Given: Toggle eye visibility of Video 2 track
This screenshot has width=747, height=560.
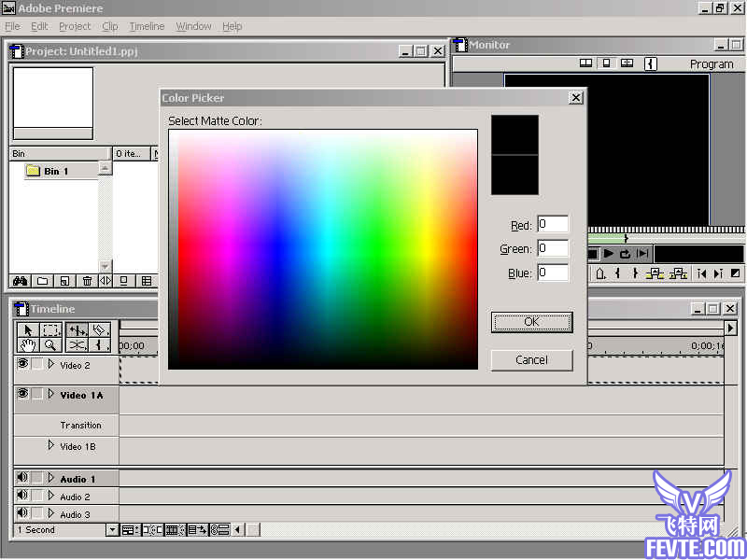Looking at the screenshot, I should coord(22,365).
